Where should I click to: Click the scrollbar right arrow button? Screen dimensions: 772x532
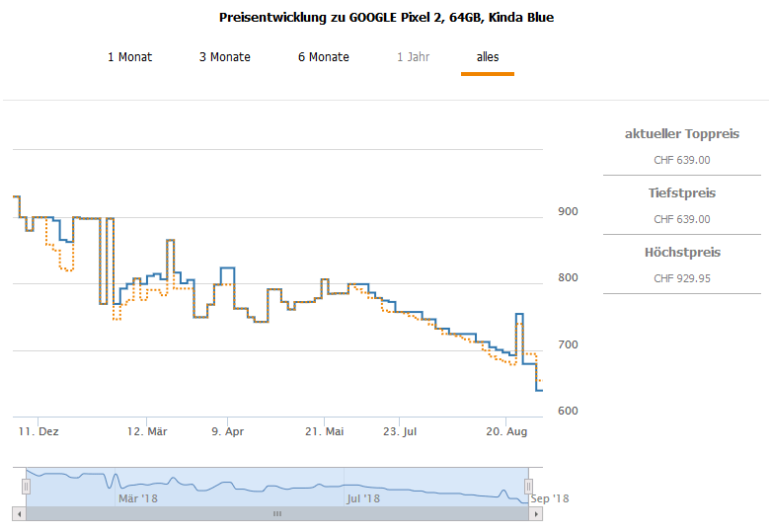[536, 514]
